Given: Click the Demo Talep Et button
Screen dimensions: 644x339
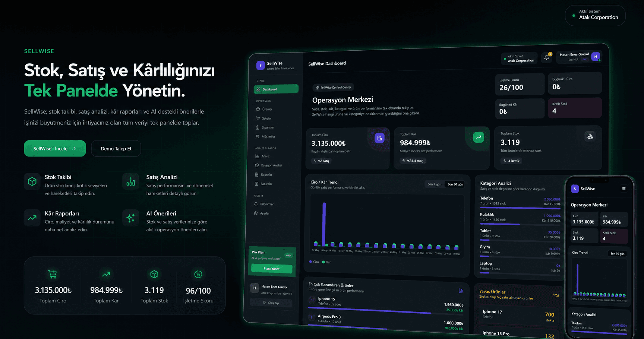Looking at the screenshot, I should pos(116,149).
